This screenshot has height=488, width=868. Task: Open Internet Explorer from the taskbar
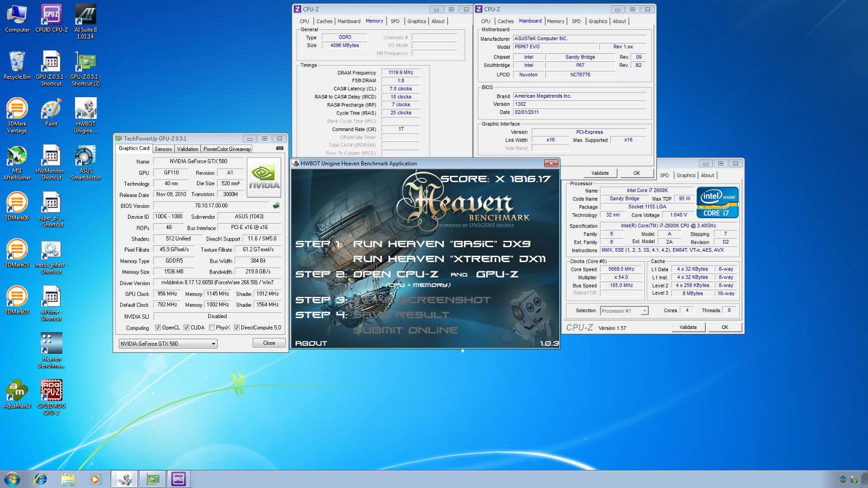[x=41, y=479]
